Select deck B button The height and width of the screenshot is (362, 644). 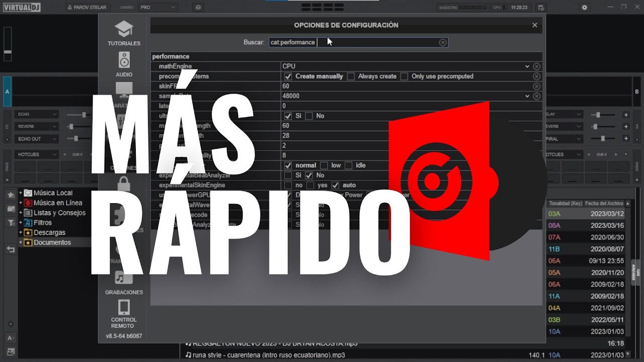point(637,92)
